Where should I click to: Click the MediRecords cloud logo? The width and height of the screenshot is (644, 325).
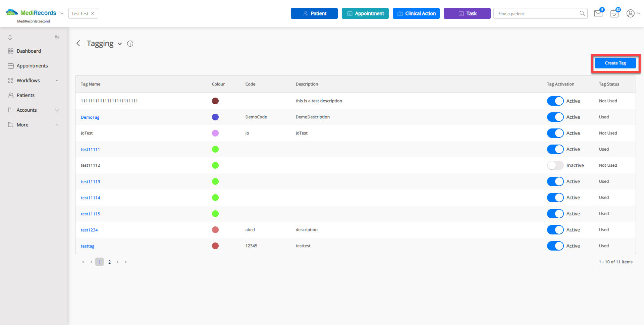pos(12,13)
